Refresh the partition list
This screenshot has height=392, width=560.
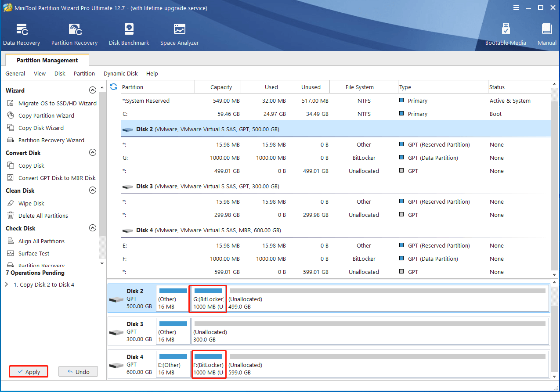113,86
